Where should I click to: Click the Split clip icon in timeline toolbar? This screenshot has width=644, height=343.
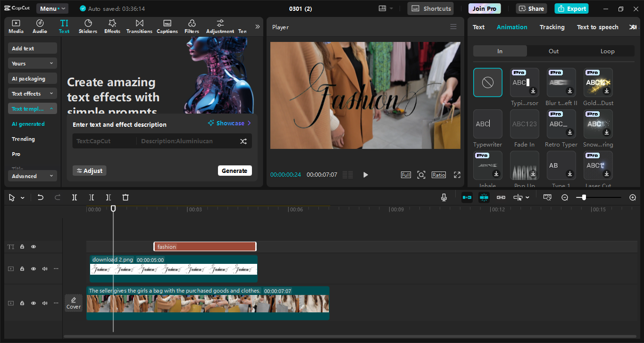pyautogui.click(x=75, y=197)
